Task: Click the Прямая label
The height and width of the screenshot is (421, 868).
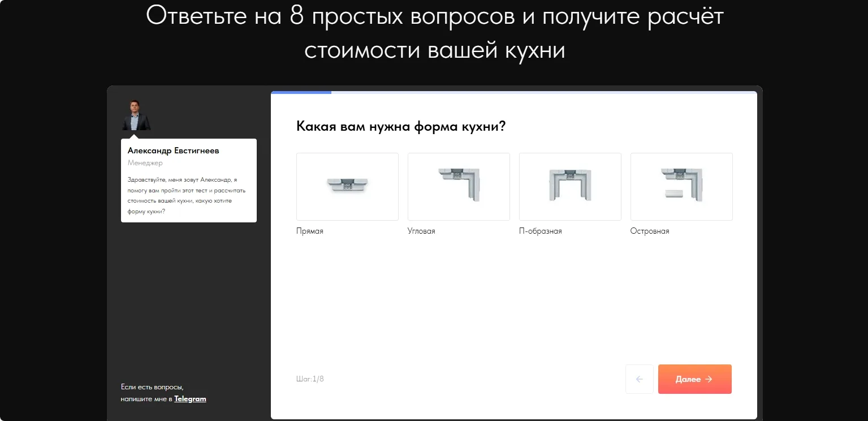Action: 310,231
